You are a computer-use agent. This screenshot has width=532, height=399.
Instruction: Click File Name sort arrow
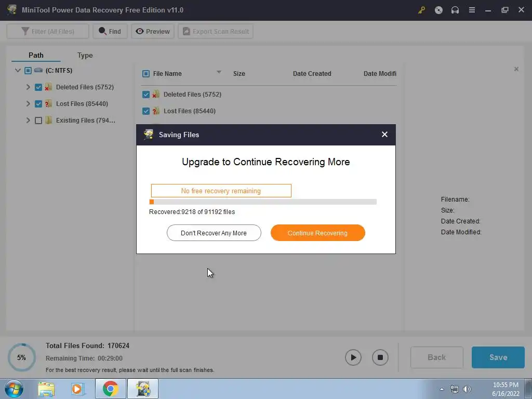[x=219, y=72]
